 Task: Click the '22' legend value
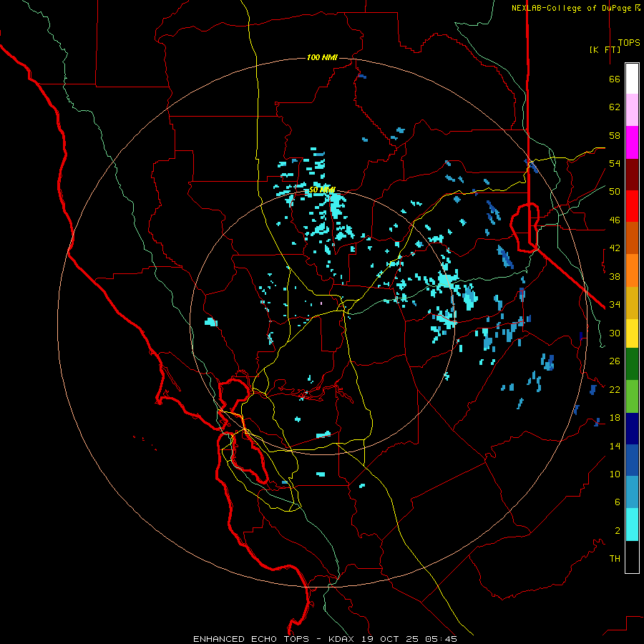(615, 390)
